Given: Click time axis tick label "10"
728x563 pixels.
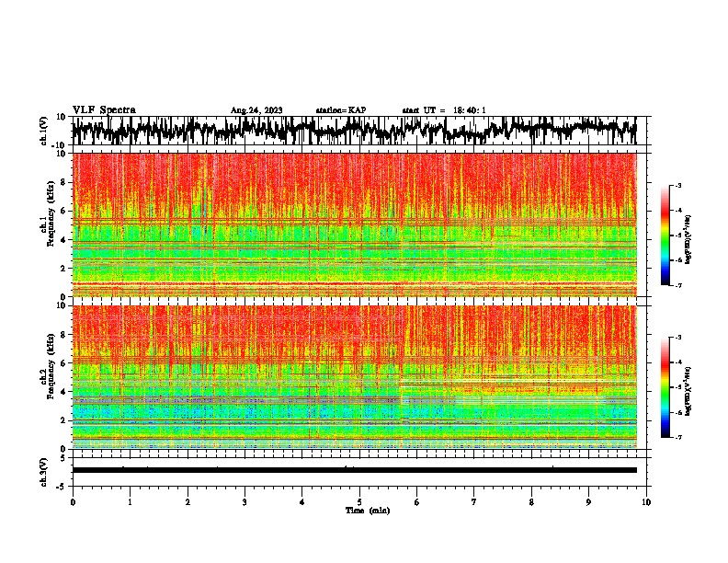Looking at the screenshot, I should 646,502.
